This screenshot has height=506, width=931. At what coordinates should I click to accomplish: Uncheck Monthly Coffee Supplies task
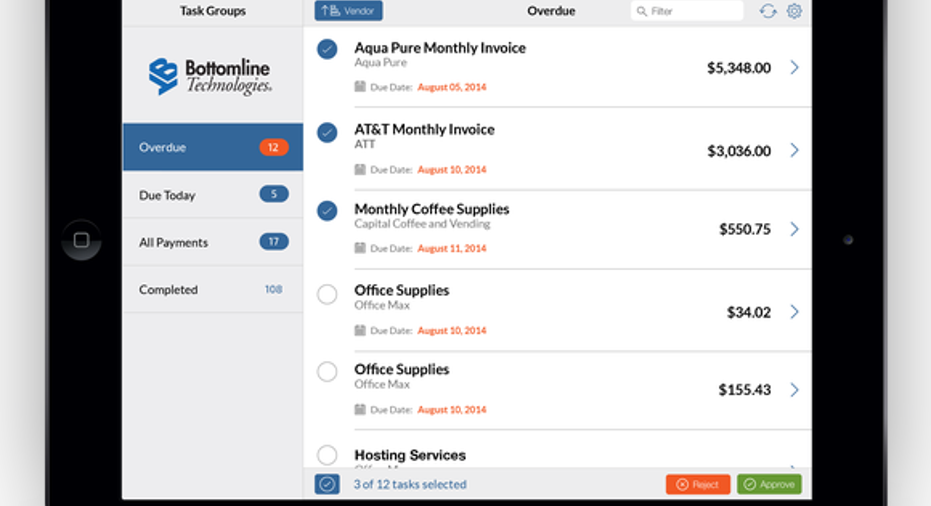coord(327,210)
